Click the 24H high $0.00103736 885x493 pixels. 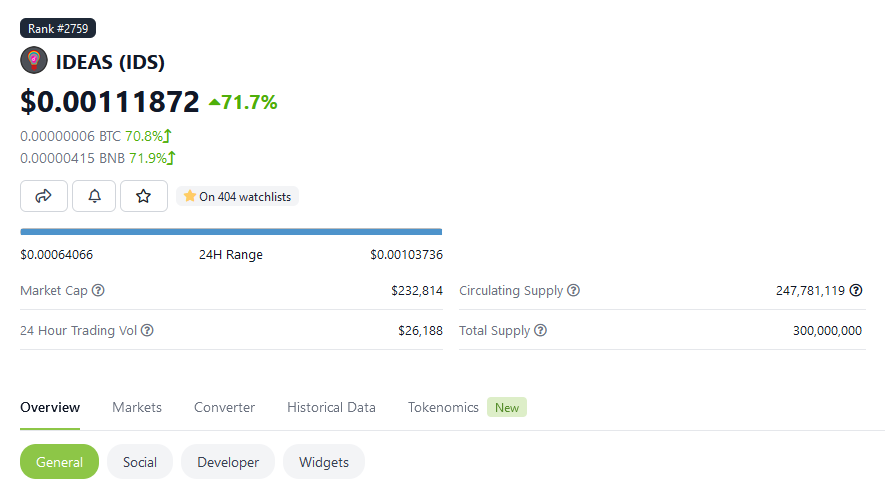(x=406, y=255)
